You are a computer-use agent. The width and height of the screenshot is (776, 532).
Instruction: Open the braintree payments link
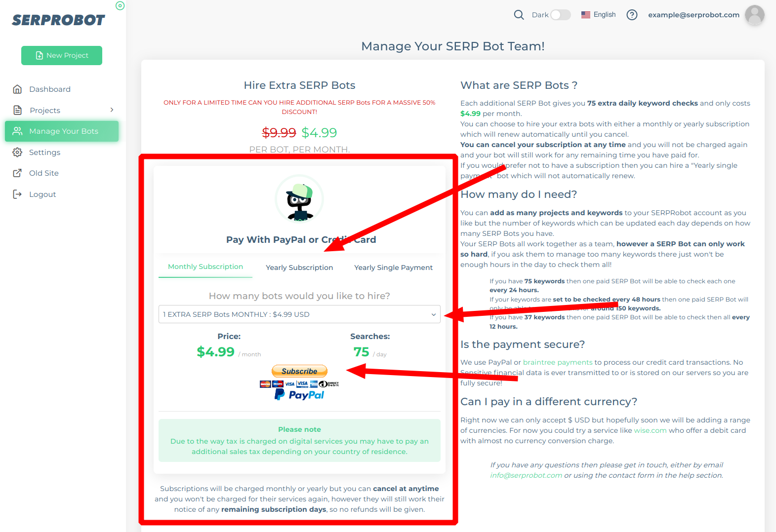558,362
